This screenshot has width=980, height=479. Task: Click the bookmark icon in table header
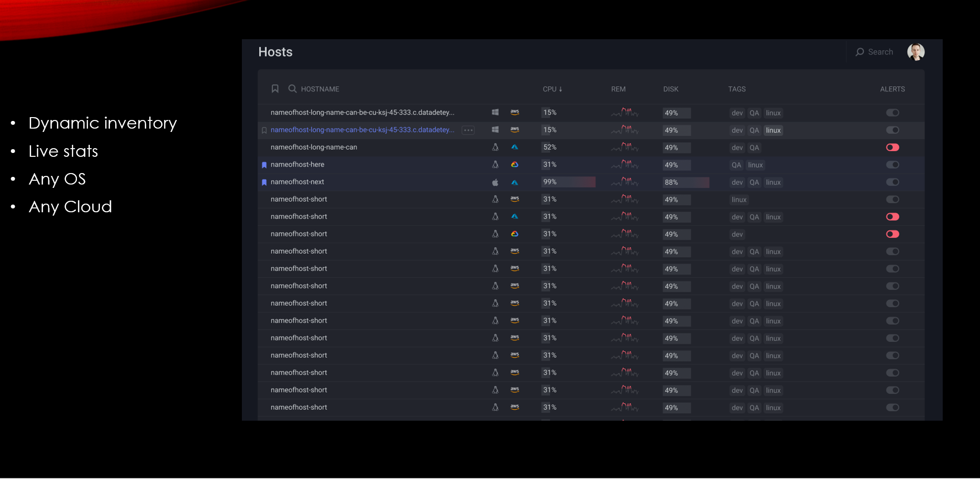(275, 89)
